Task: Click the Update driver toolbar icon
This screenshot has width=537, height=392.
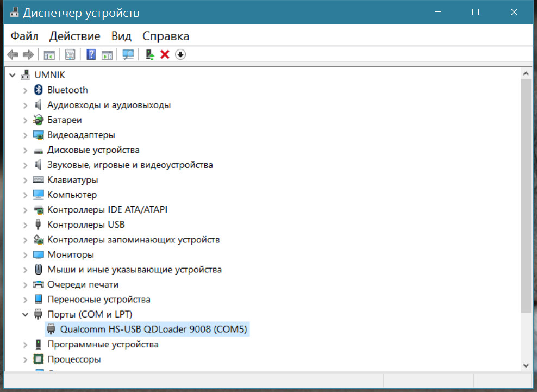Action: [150, 54]
